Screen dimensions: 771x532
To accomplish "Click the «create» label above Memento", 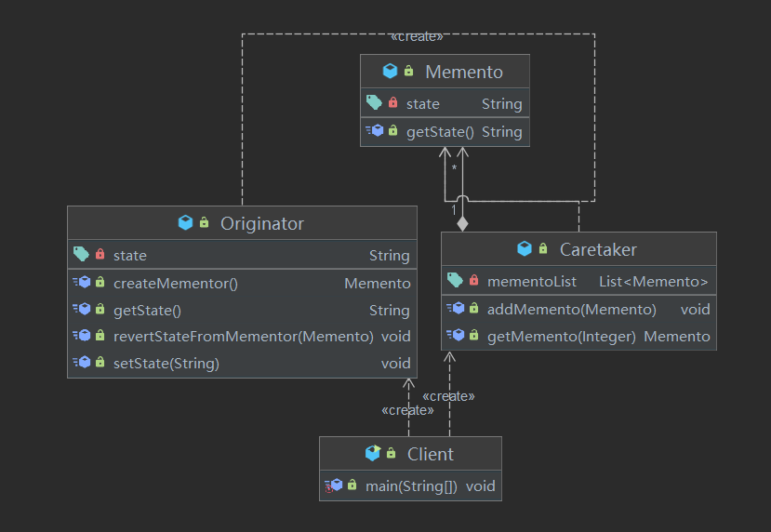I will coord(417,37).
